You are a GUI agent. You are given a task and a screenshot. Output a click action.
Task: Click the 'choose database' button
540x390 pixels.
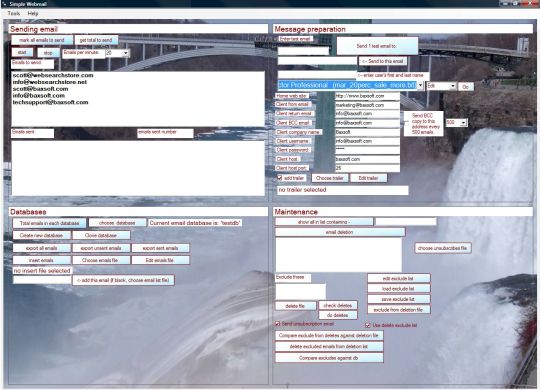coord(117,223)
